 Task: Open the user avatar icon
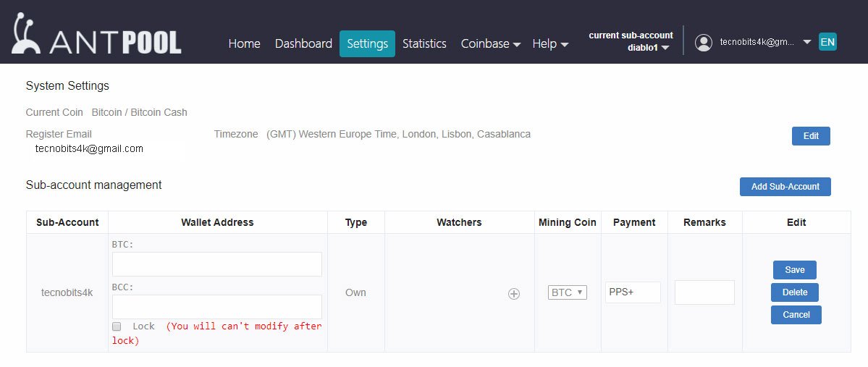click(x=704, y=43)
